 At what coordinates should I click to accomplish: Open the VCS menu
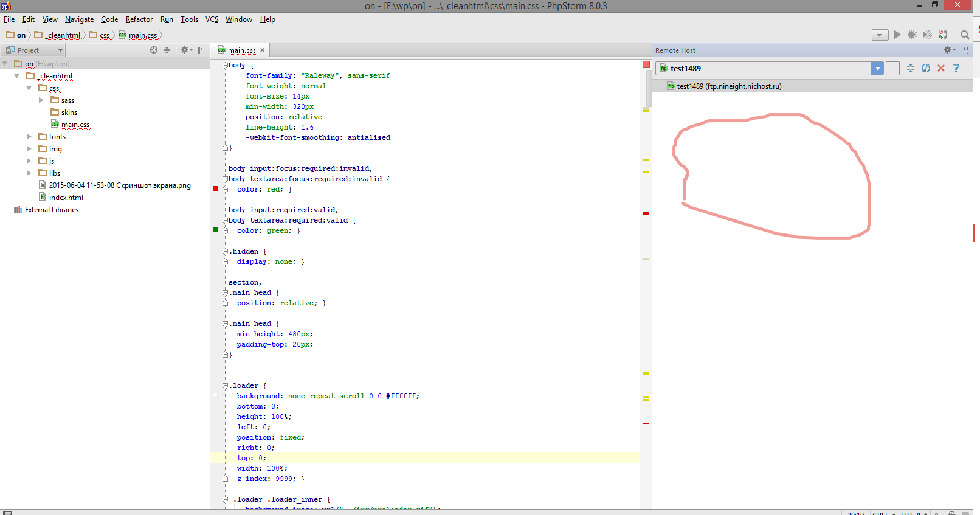coord(212,19)
